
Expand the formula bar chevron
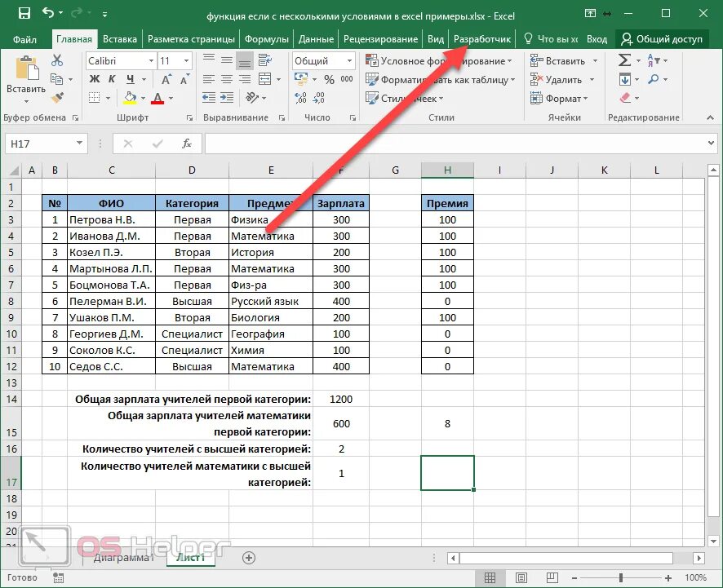[x=711, y=144]
